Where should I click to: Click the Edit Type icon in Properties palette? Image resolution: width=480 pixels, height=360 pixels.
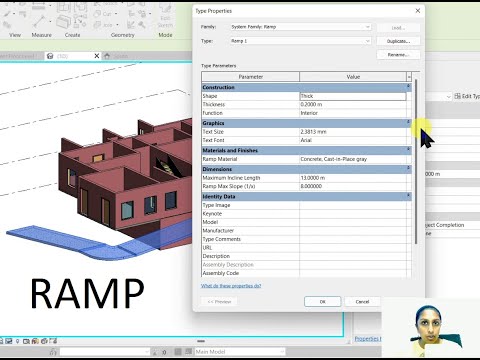[x=458, y=96]
